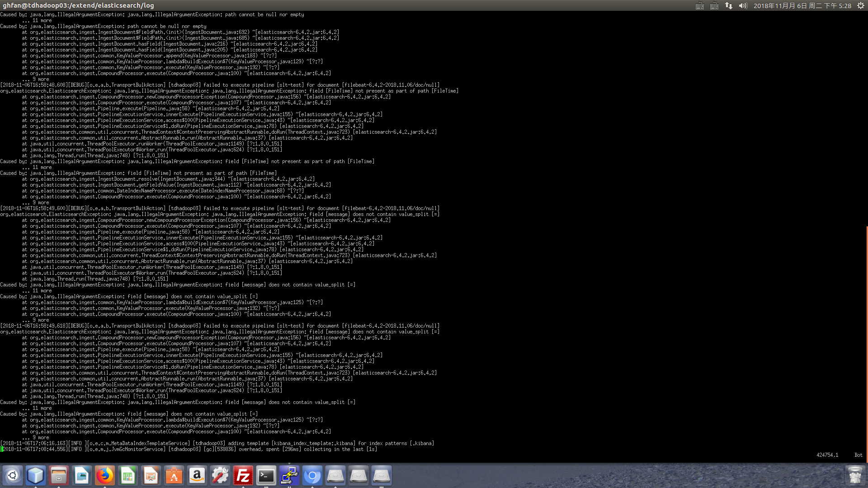The width and height of the screenshot is (868, 488).
Task: Launch LibreOffice Calc spreadsheet icon
Action: pos(128,475)
